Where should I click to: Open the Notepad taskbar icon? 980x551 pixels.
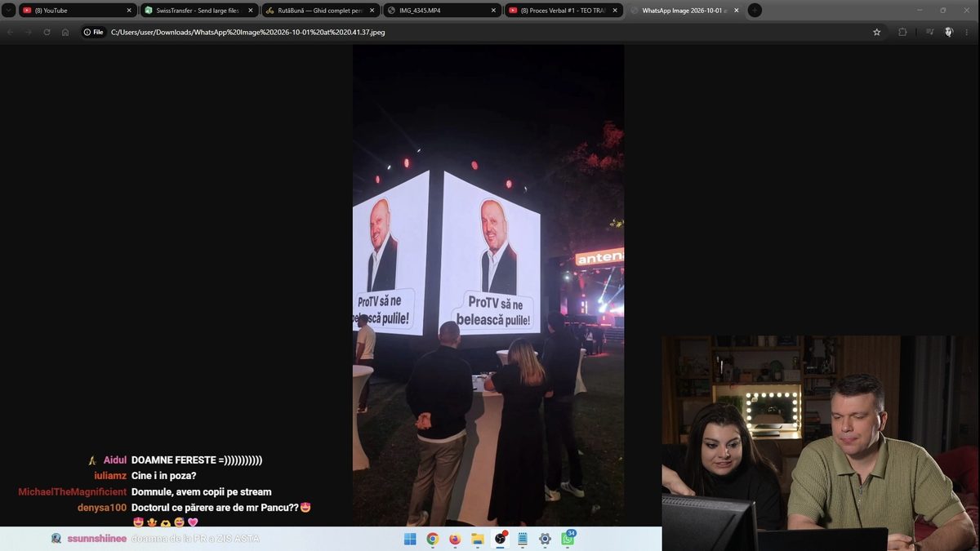click(x=523, y=539)
